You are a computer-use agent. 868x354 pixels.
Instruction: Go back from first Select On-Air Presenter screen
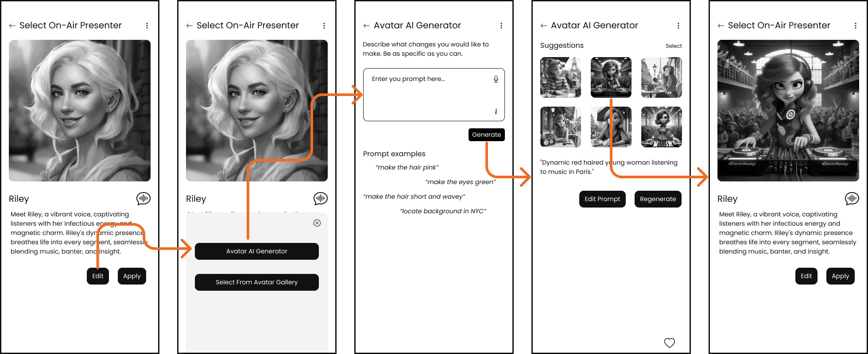click(x=12, y=26)
